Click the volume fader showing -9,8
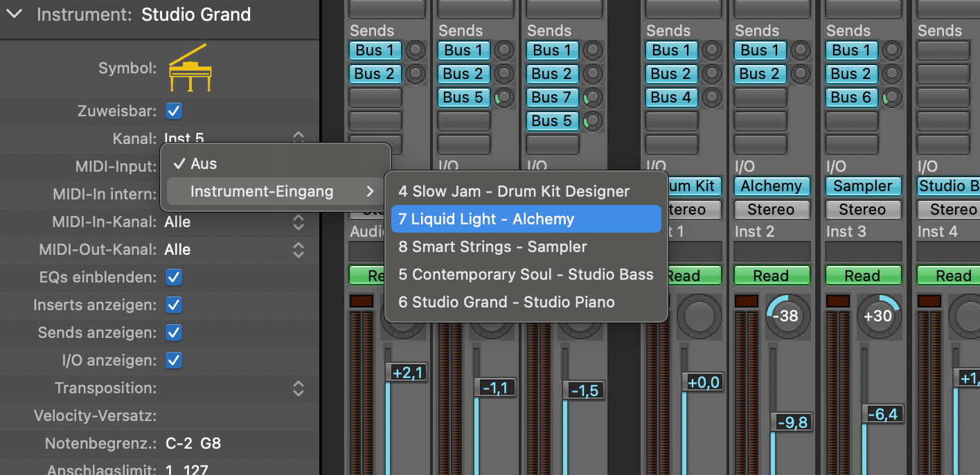Viewport: 980px width, 475px height. [x=792, y=422]
